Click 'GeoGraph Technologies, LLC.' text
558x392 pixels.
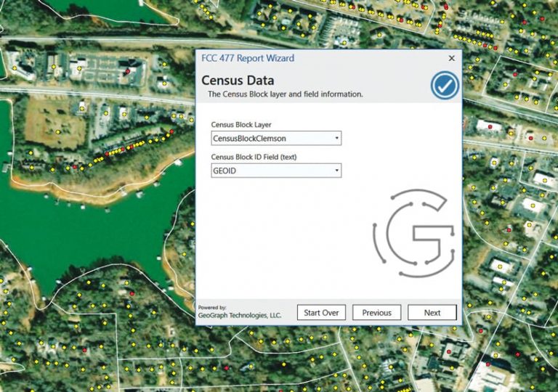240,315
